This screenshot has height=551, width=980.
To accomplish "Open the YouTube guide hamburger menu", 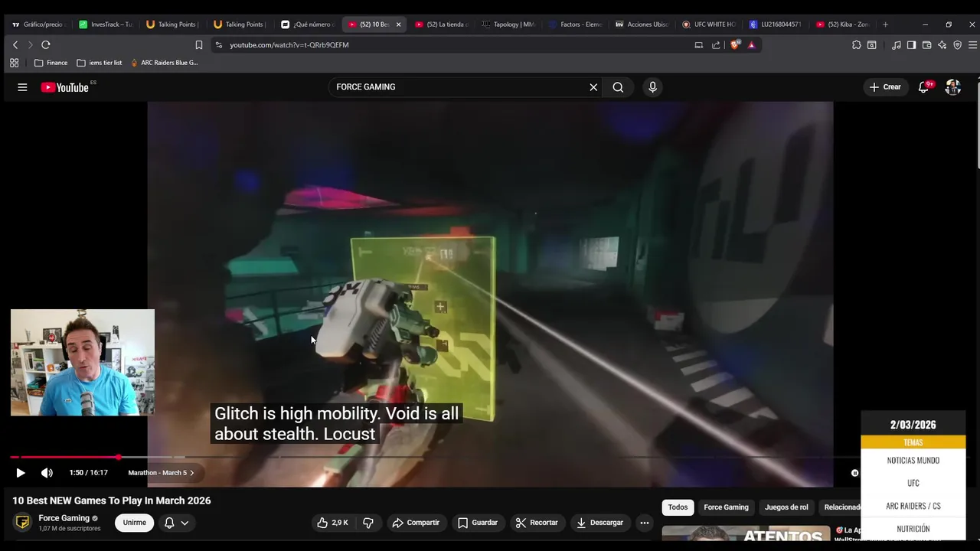I will (22, 87).
